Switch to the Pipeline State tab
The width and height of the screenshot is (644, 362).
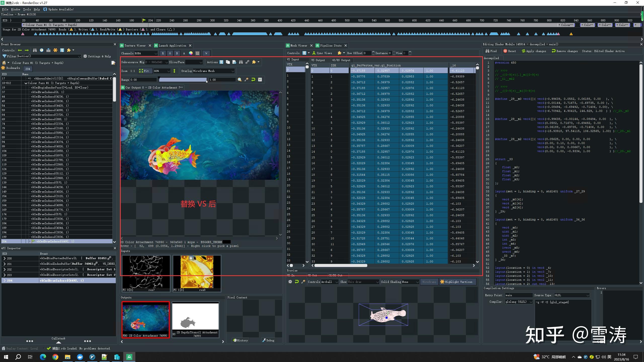tap(331, 46)
